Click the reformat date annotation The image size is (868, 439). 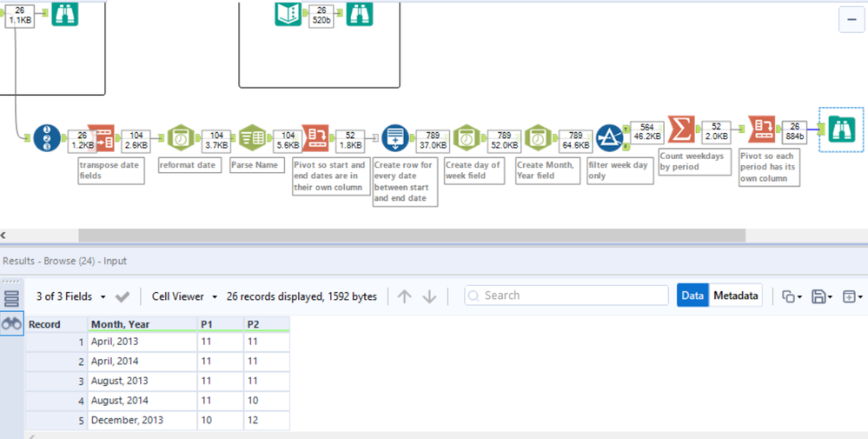190,165
